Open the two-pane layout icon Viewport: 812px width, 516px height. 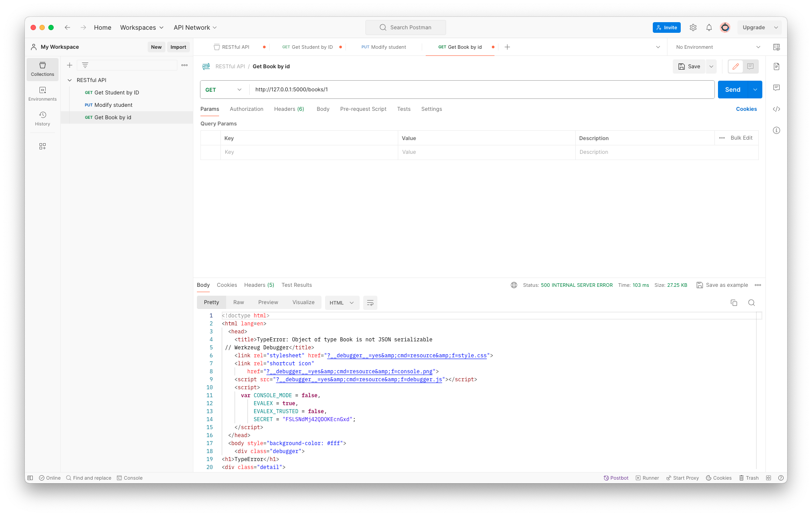pyautogui.click(x=769, y=478)
